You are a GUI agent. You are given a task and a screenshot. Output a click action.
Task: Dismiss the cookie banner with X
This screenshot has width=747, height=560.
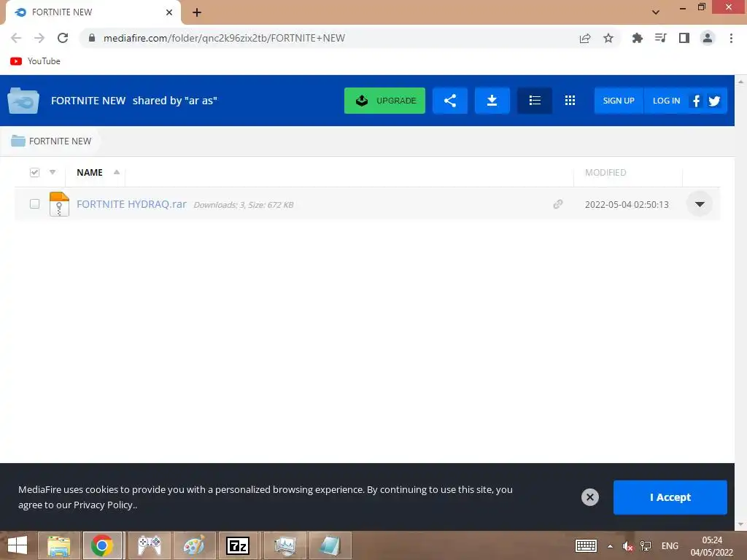coord(589,497)
